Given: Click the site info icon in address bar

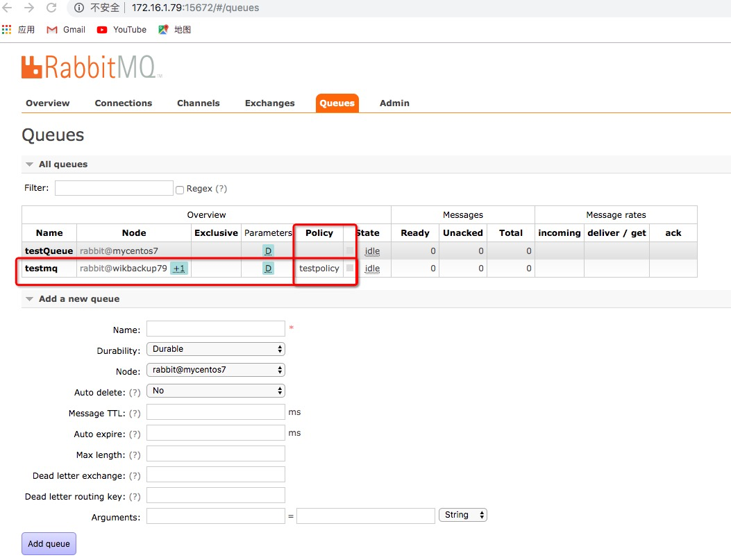Looking at the screenshot, I should coord(79,8).
